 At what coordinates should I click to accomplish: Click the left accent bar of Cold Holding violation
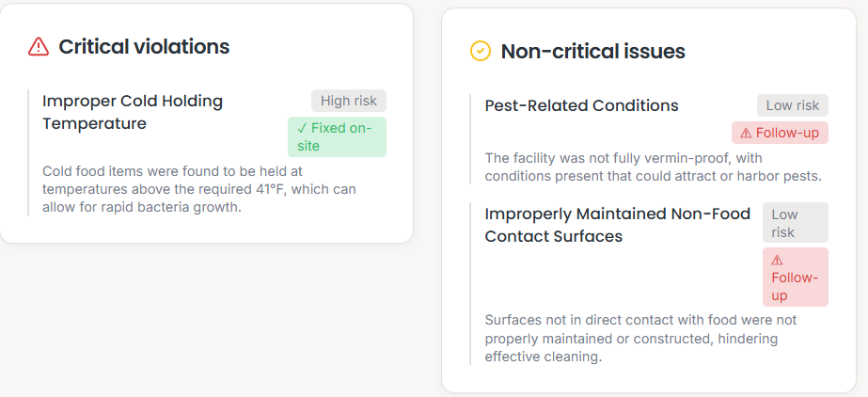[29, 152]
